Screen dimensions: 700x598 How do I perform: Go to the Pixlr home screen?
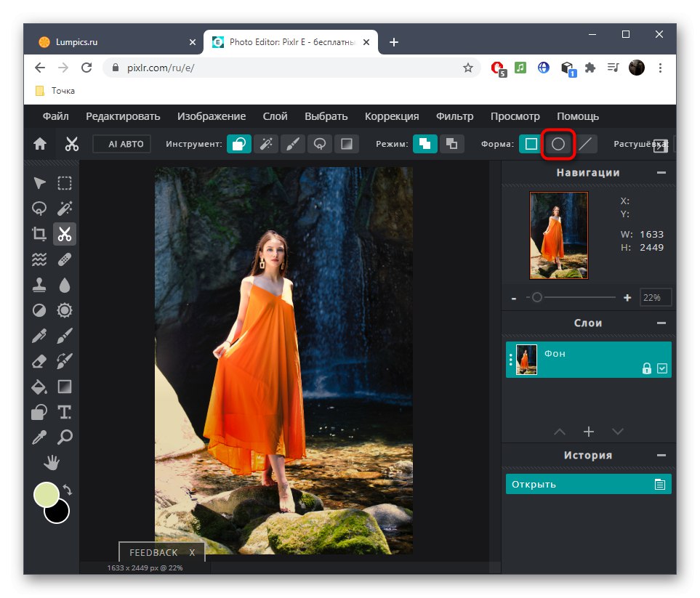[x=40, y=144]
